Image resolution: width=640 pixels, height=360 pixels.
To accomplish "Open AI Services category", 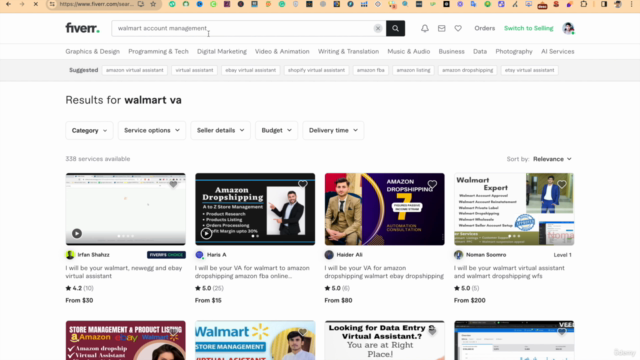I will pos(558,51).
